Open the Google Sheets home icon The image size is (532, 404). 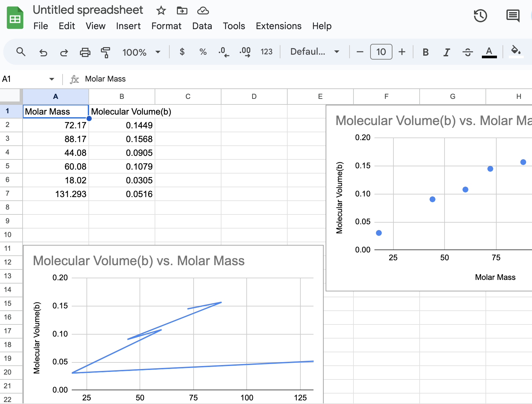coord(15,18)
